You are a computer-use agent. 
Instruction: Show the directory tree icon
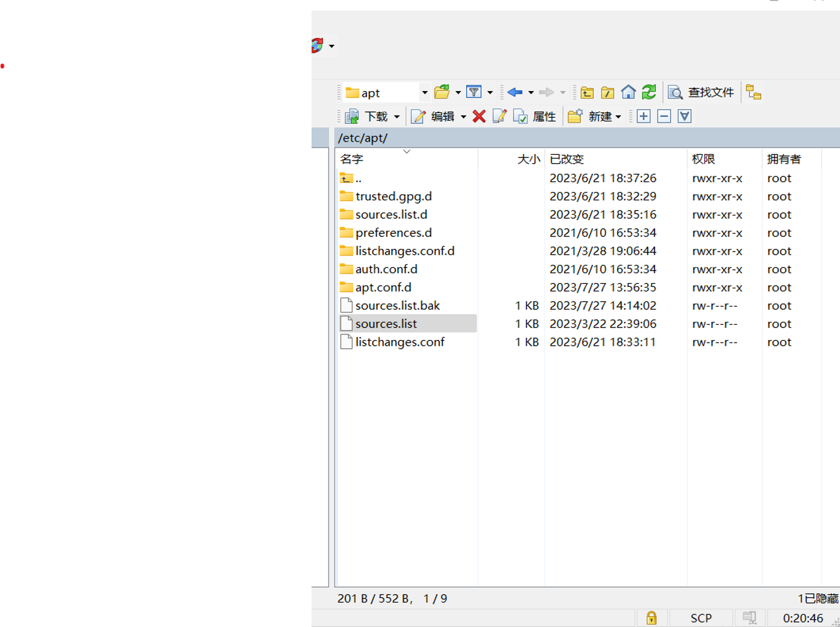pos(753,92)
